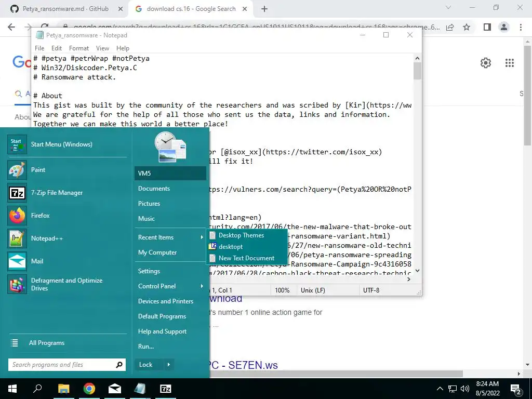Open Notepad Edit menu
This screenshot has width=532, height=399.
pos(56,48)
